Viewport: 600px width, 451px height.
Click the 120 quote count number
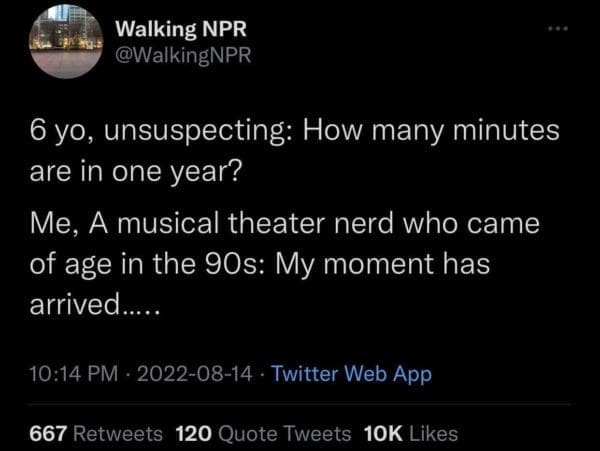[190, 433]
